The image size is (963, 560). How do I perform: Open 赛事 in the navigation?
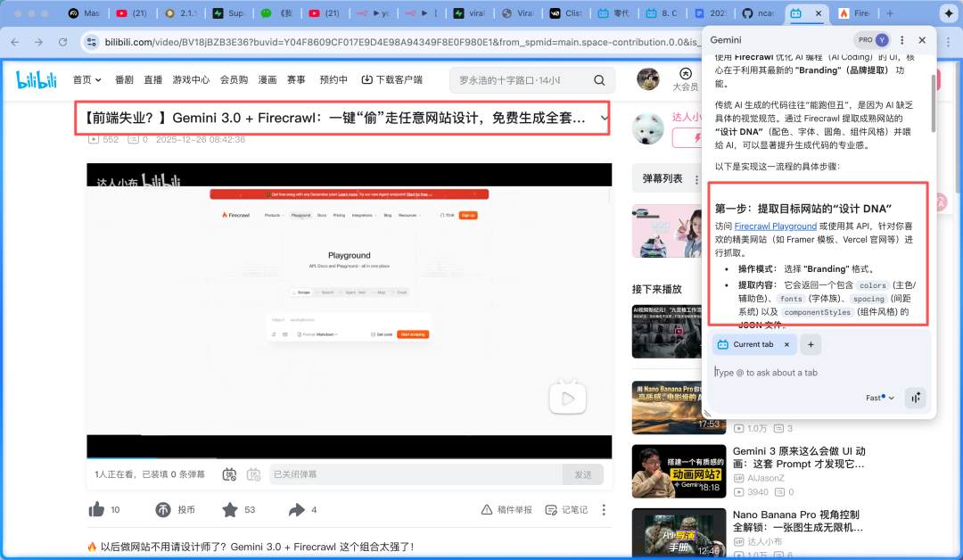(296, 80)
